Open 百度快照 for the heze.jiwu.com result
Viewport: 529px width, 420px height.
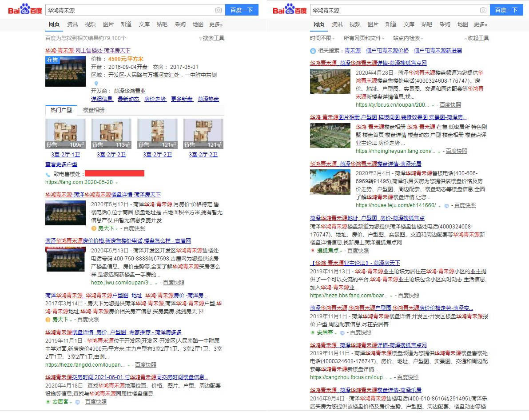pyautogui.click(x=174, y=283)
